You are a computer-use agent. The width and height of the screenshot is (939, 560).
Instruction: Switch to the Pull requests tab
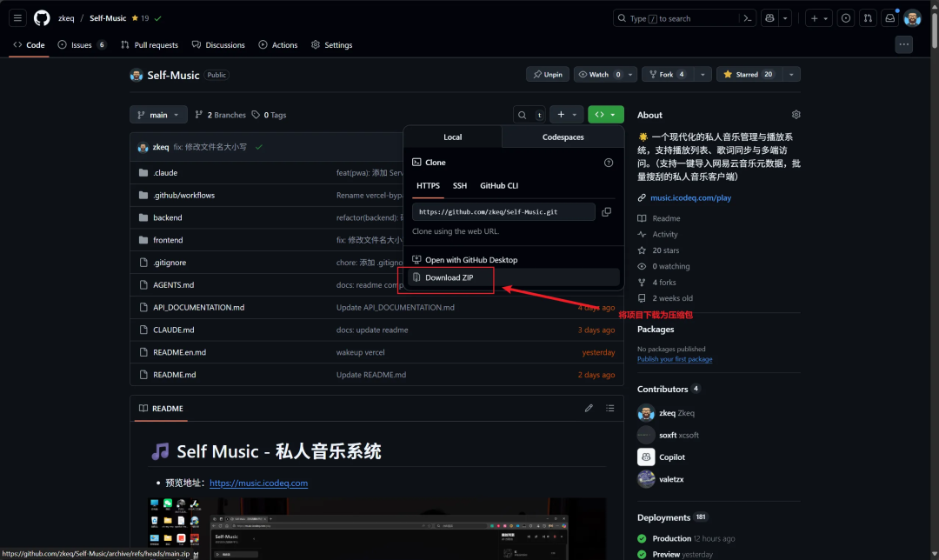point(150,45)
